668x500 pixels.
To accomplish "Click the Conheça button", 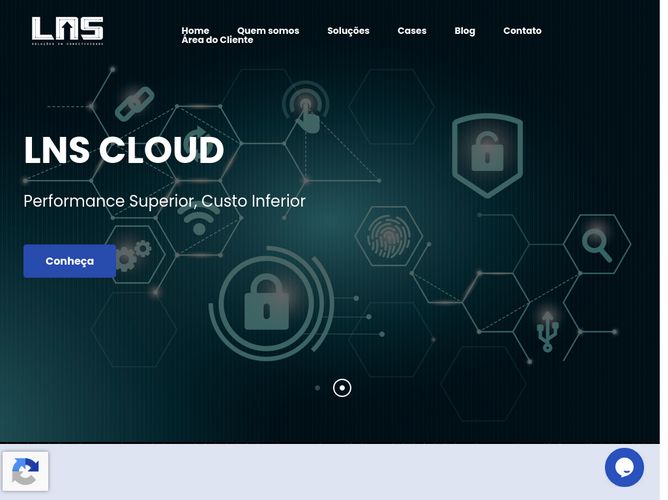I will pos(69,261).
